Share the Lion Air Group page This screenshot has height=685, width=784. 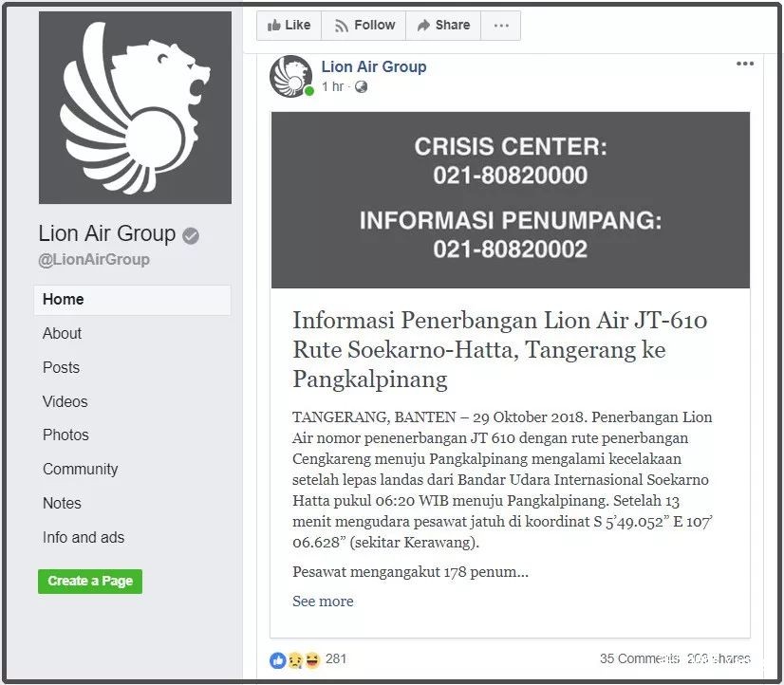(443, 25)
